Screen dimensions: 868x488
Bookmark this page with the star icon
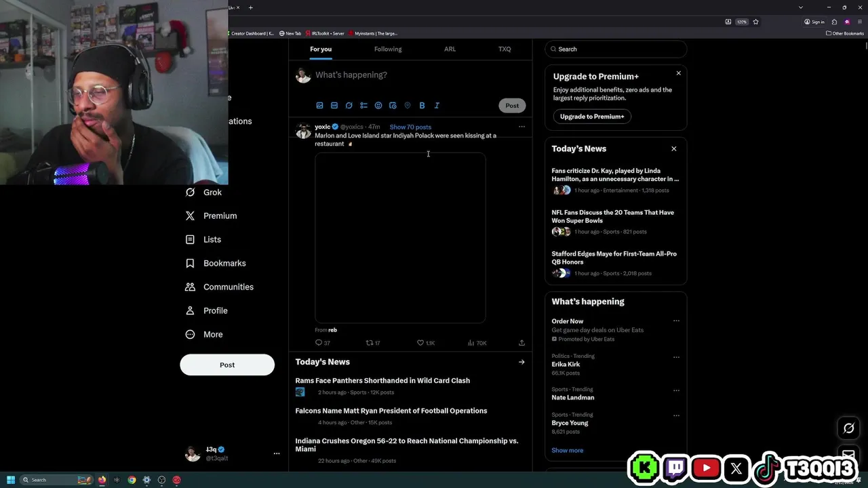[x=755, y=22]
